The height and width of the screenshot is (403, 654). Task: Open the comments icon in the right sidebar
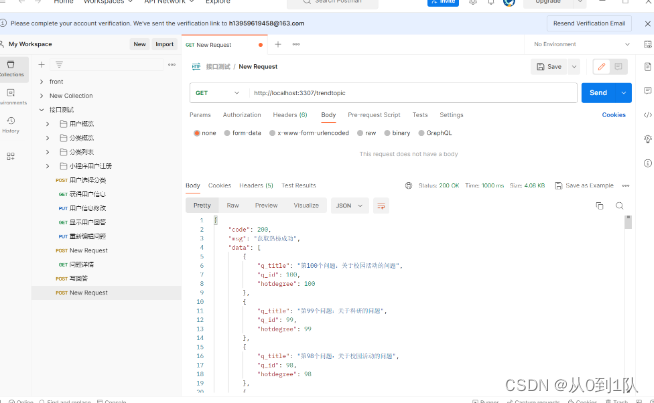click(x=647, y=91)
